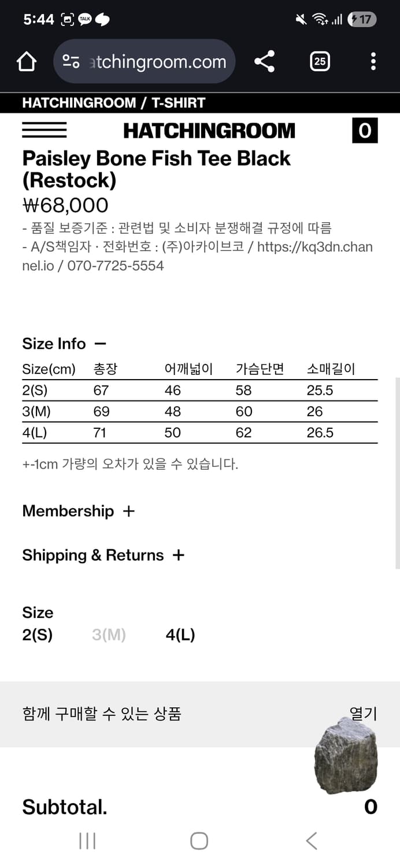400x868 pixels.
Task: Tap the address bar URL field
Action: [x=157, y=61]
